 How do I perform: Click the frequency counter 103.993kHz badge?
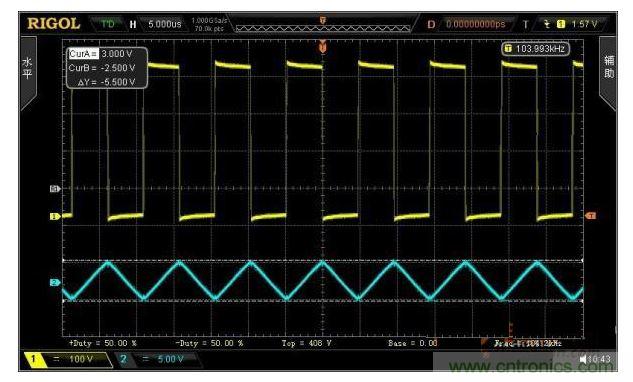536,49
